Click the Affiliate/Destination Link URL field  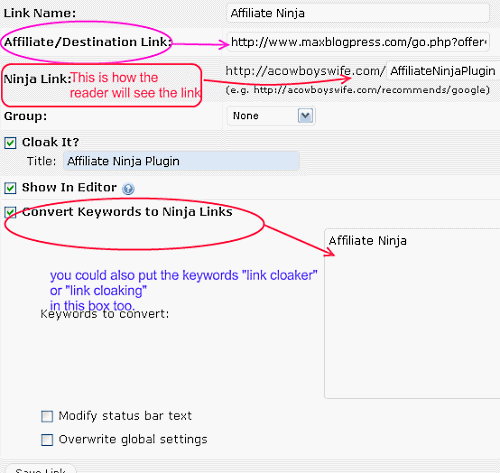click(358, 42)
